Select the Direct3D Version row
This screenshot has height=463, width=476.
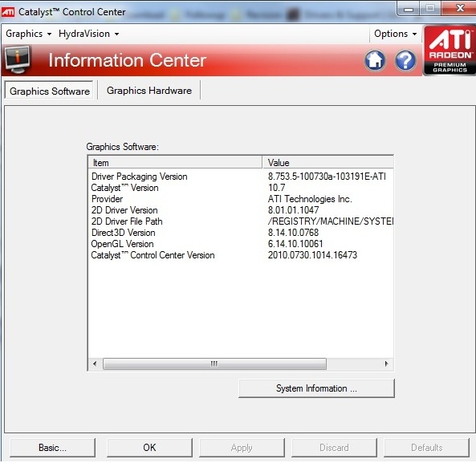pos(241,233)
